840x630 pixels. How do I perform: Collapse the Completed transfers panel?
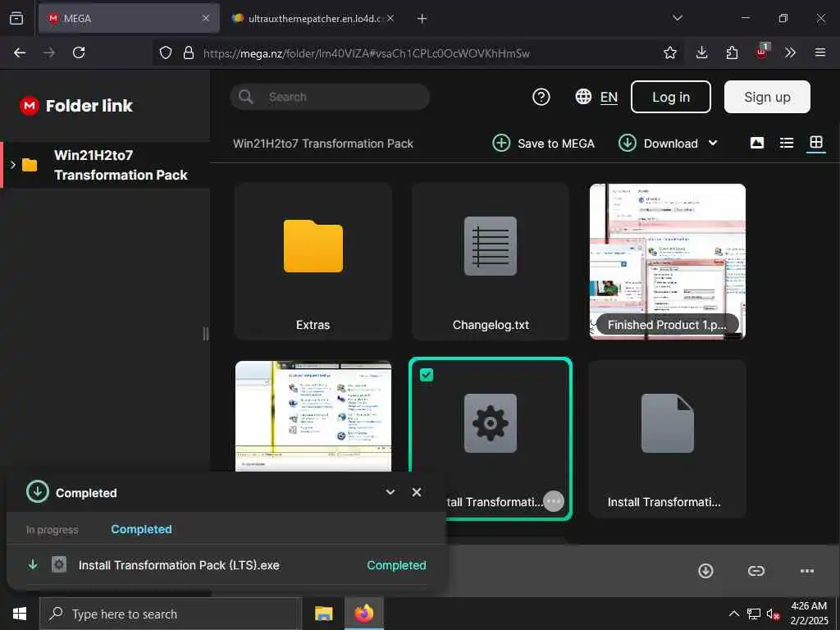coord(390,492)
